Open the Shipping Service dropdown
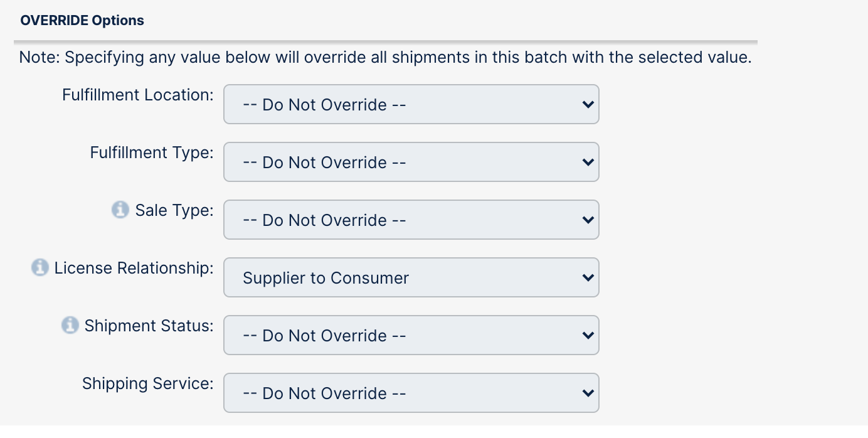The width and height of the screenshot is (868, 438). click(411, 393)
